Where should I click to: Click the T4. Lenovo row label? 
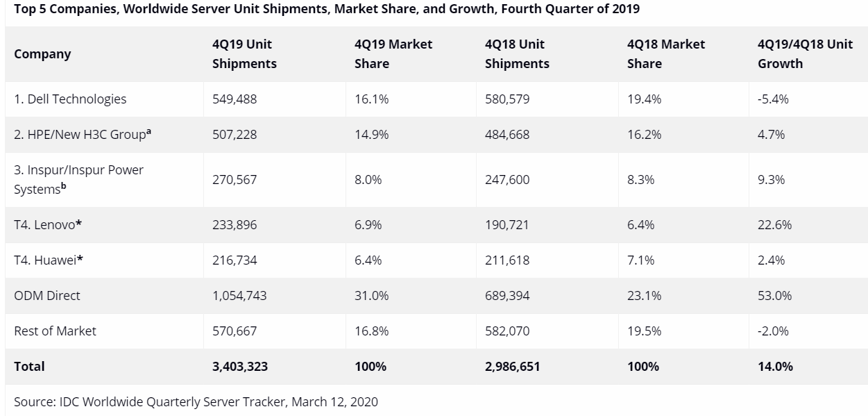[x=49, y=224]
